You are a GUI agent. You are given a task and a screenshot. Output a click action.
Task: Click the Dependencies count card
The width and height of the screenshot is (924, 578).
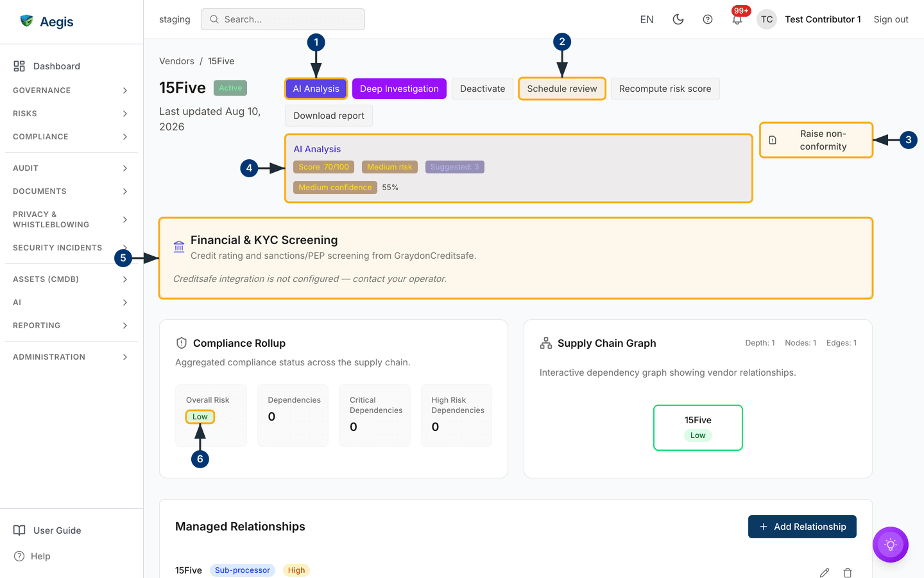pyautogui.click(x=293, y=416)
